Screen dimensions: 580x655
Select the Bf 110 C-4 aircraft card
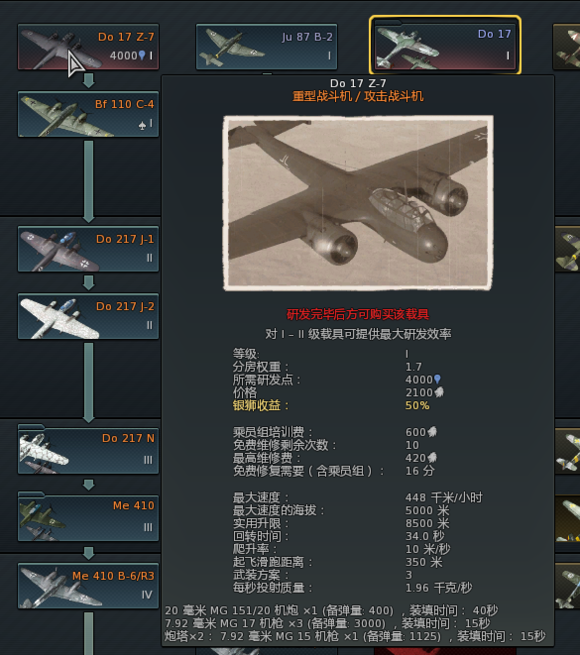pos(88,114)
